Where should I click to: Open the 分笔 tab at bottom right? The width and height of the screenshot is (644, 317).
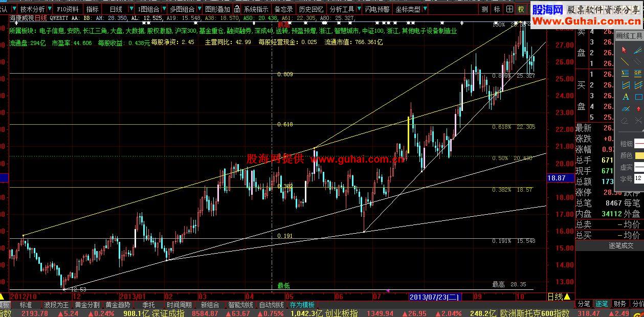click(x=584, y=304)
